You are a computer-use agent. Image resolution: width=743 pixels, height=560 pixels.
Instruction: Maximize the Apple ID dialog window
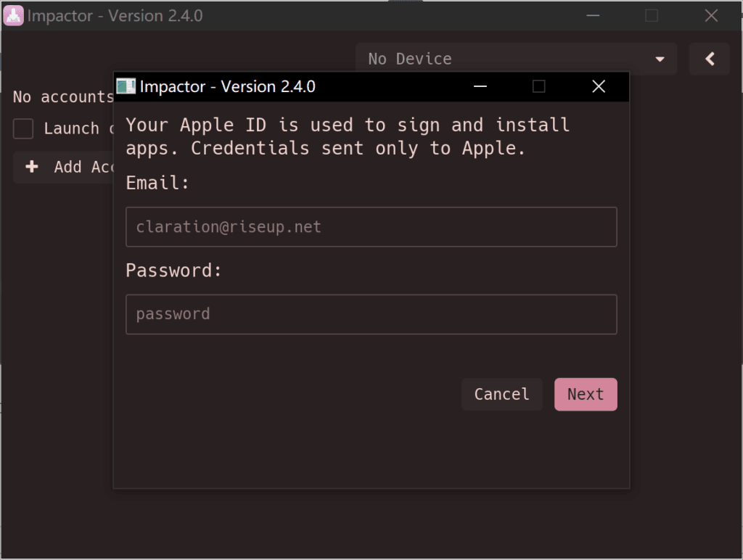click(539, 86)
